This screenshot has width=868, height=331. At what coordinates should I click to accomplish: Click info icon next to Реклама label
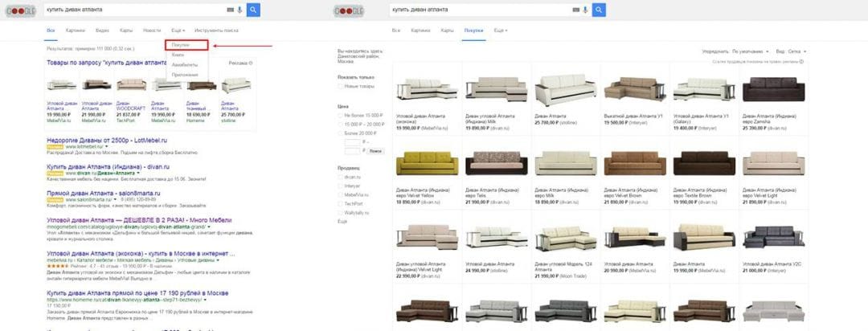[x=251, y=63]
